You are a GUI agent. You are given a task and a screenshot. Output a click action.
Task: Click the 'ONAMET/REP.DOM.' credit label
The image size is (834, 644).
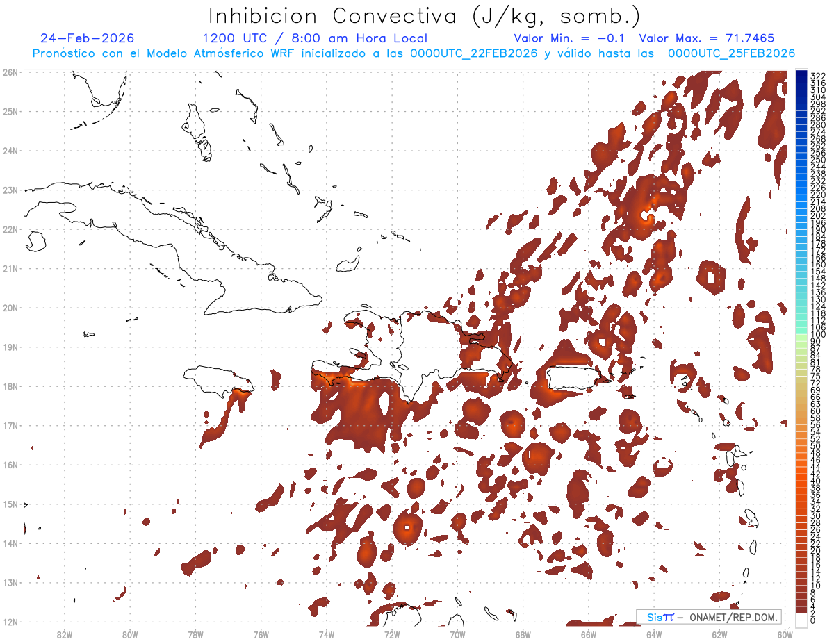(x=733, y=617)
